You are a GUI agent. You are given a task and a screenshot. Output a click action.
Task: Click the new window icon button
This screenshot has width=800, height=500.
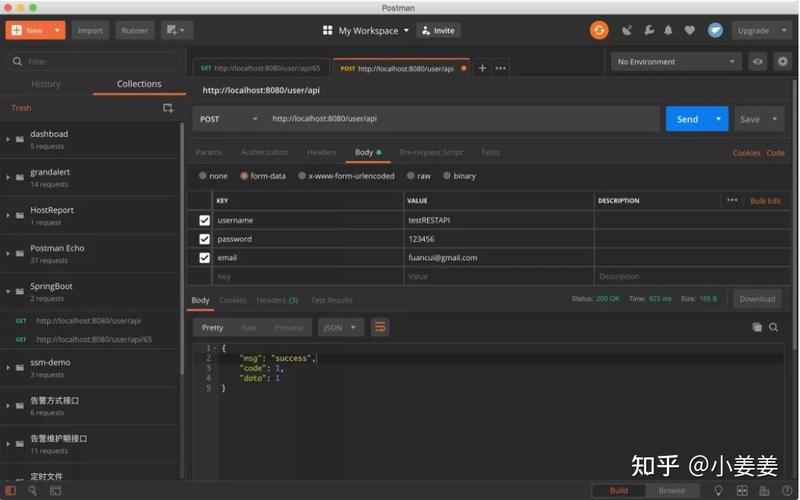pyautogui.click(x=177, y=30)
